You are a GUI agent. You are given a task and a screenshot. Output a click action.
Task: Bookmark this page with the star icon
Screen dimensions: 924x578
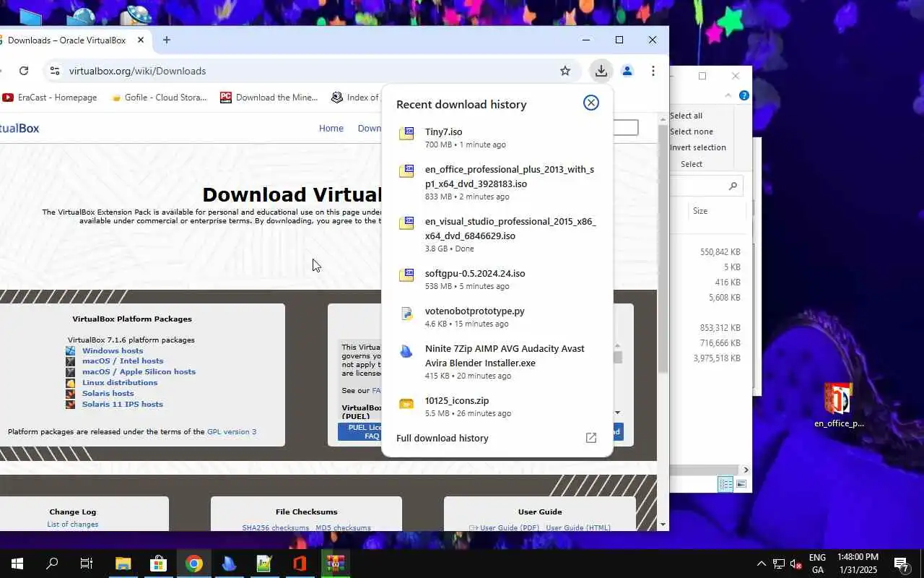point(565,71)
